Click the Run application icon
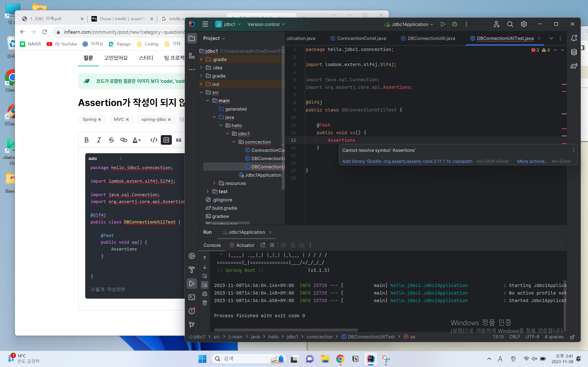This screenshot has width=588, height=367. (x=443, y=24)
